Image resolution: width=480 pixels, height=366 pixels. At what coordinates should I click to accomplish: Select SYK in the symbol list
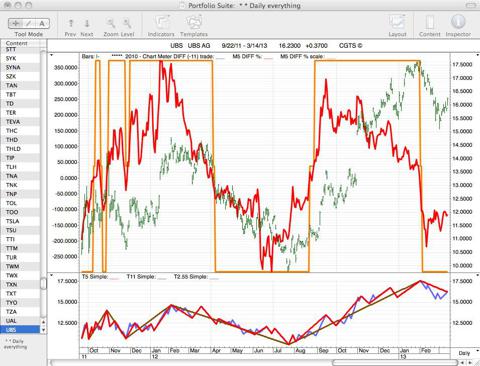[x=20, y=58]
